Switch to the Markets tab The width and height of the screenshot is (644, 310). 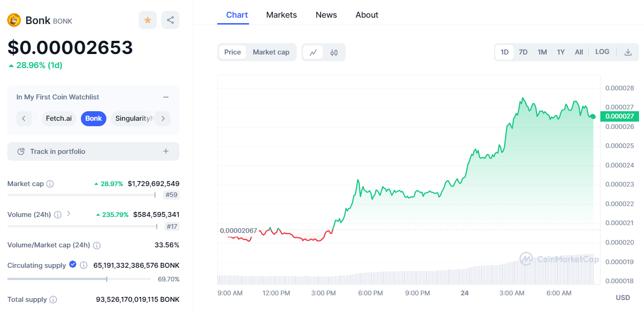coord(281,15)
